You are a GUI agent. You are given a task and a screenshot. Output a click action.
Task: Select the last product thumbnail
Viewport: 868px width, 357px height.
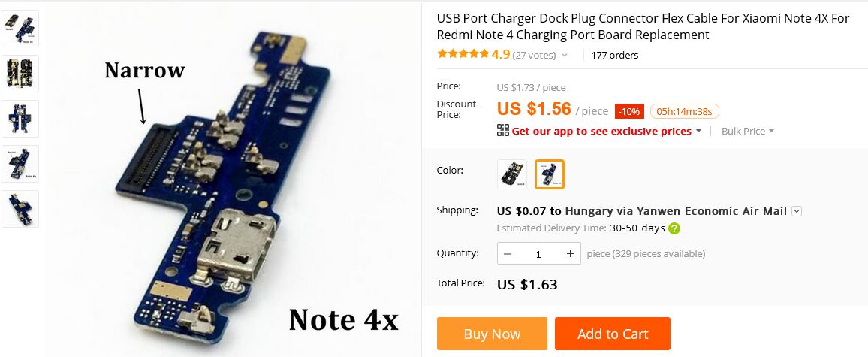click(x=20, y=209)
